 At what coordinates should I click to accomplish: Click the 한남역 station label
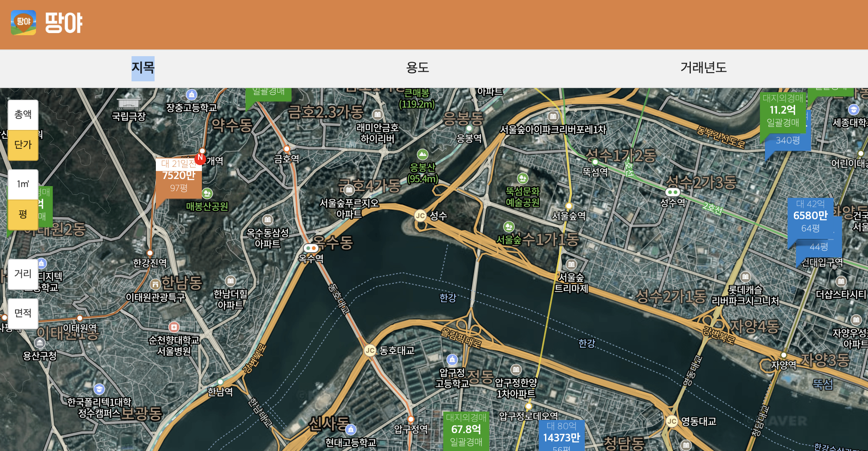click(220, 392)
